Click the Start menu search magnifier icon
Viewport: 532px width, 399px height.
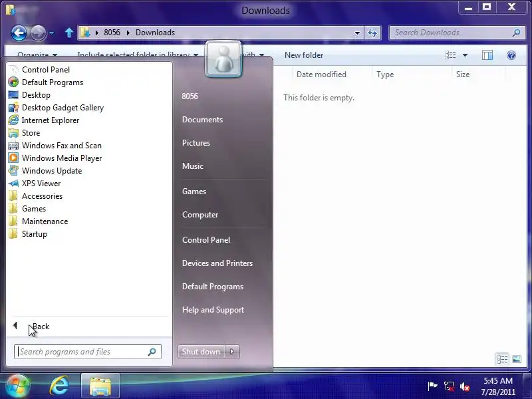(x=152, y=352)
